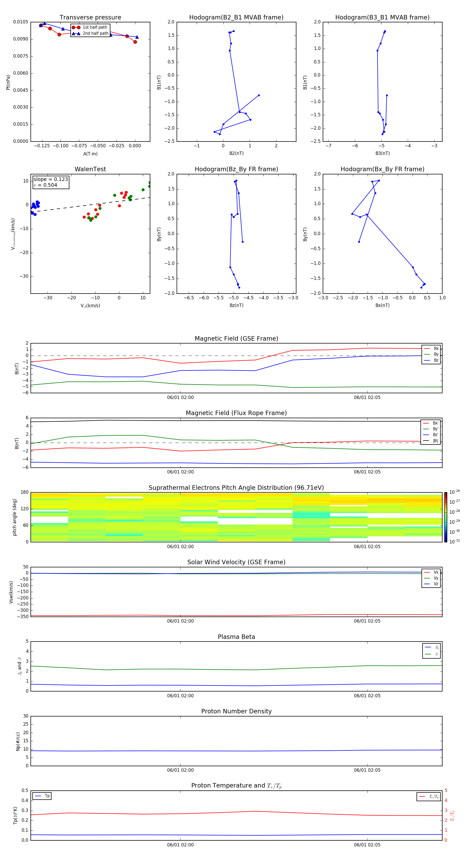Image resolution: width=473 pixels, height=868 pixels.
Task: Select the 'Vy' velocity legend entry
Action: [x=431, y=578]
